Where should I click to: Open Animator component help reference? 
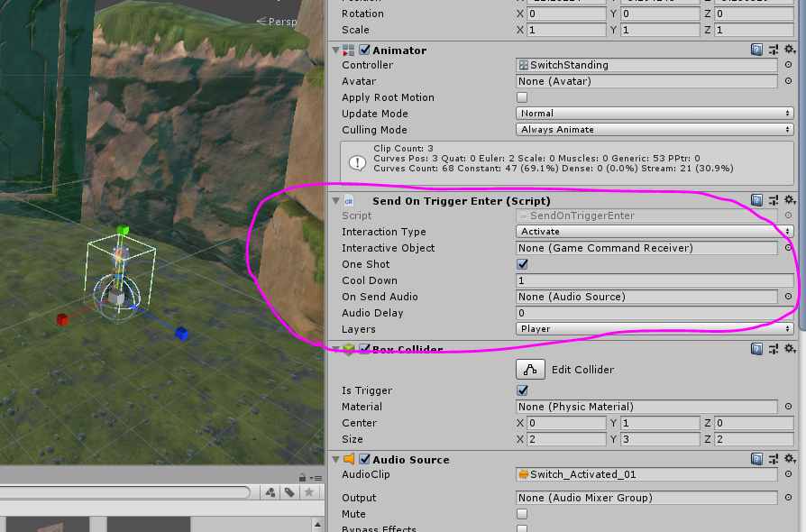point(756,50)
